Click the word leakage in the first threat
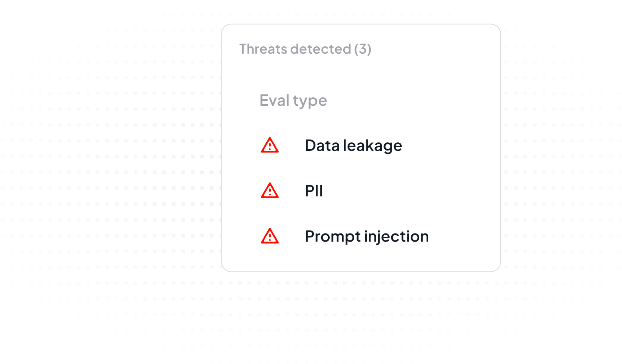The height and width of the screenshot is (364, 622). coord(372,146)
